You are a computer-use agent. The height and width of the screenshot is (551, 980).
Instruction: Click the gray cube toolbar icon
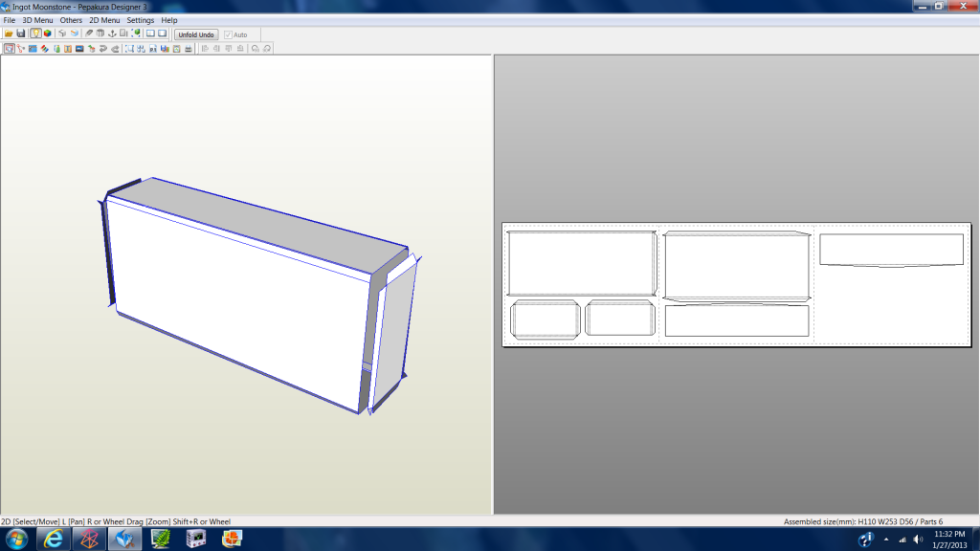tap(62, 33)
